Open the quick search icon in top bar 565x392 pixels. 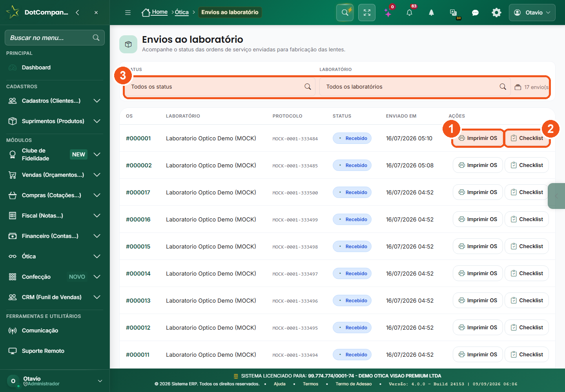click(345, 13)
